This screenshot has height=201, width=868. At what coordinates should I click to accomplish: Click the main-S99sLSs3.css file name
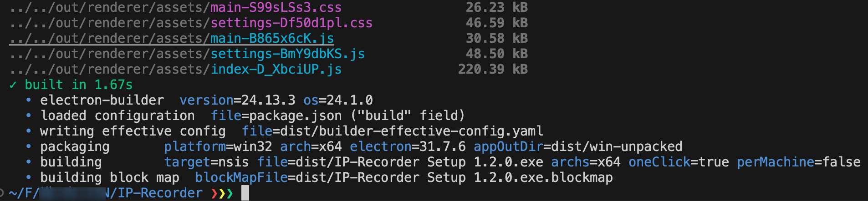(x=276, y=8)
